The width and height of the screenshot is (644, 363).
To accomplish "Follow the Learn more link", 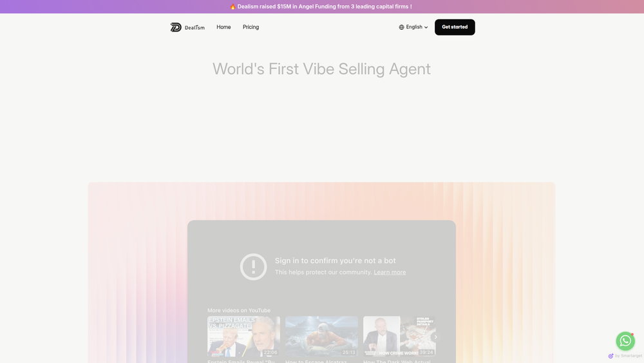I will pyautogui.click(x=390, y=272).
